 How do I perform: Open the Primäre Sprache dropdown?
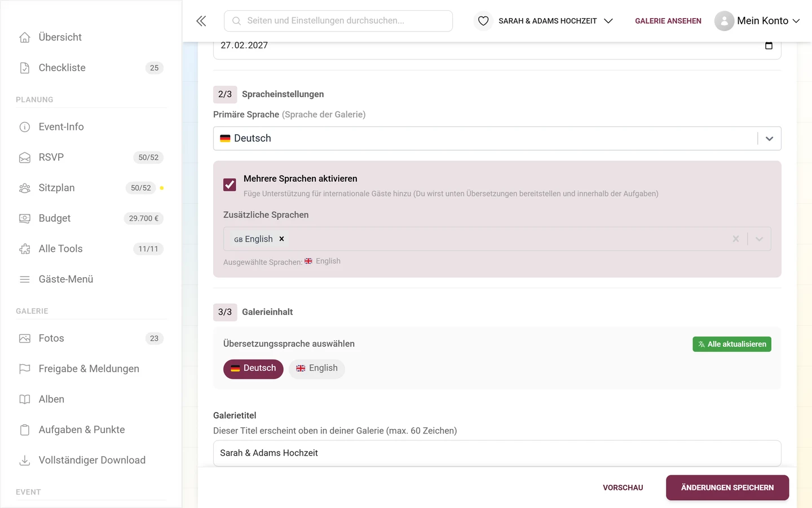[497, 138]
